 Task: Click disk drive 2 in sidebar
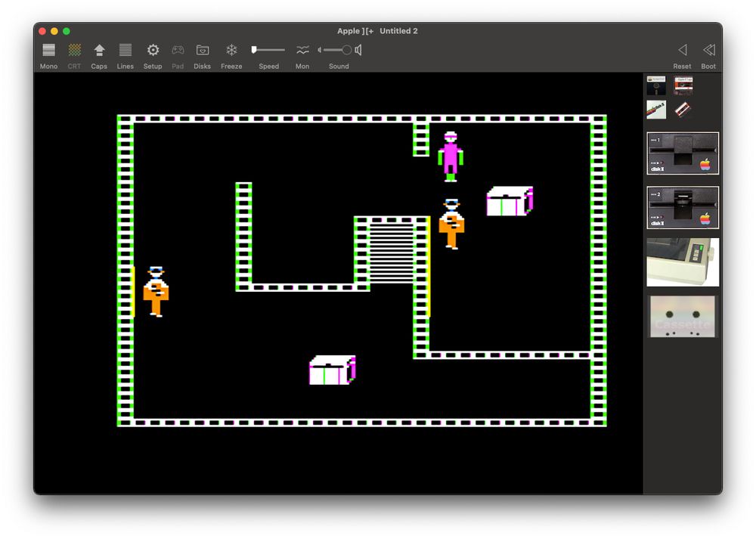(683, 207)
